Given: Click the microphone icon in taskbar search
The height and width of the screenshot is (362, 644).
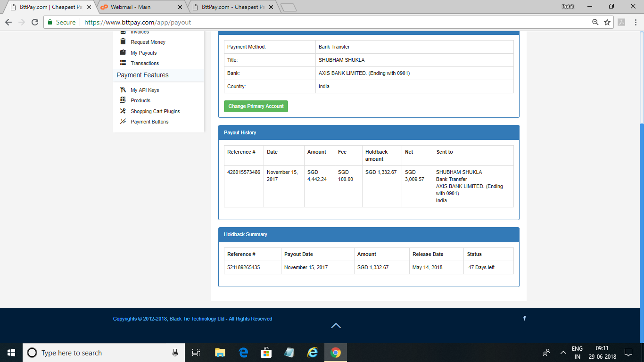Looking at the screenshot, I should coord(175,353).
